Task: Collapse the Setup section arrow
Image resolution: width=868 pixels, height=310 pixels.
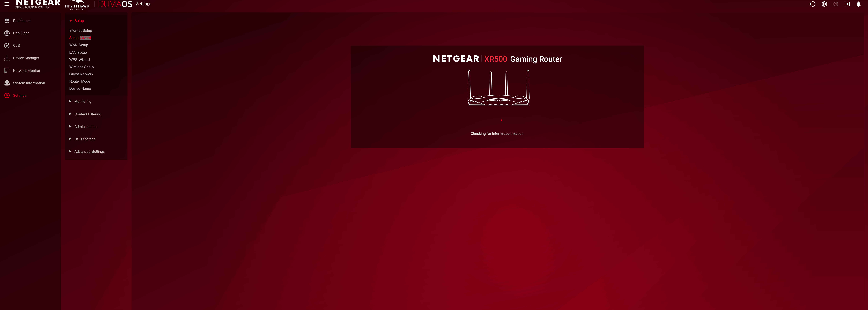Action: (71, 21)
